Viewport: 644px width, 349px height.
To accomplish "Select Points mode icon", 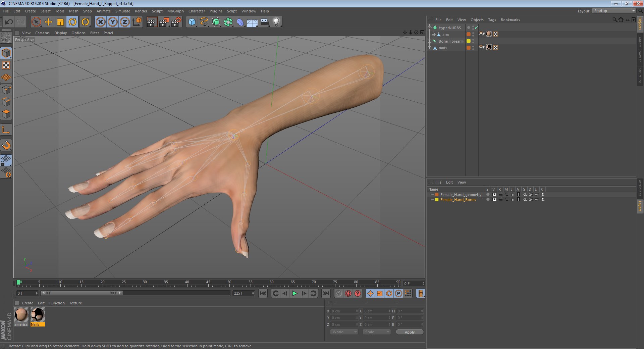I will (6, 90).
